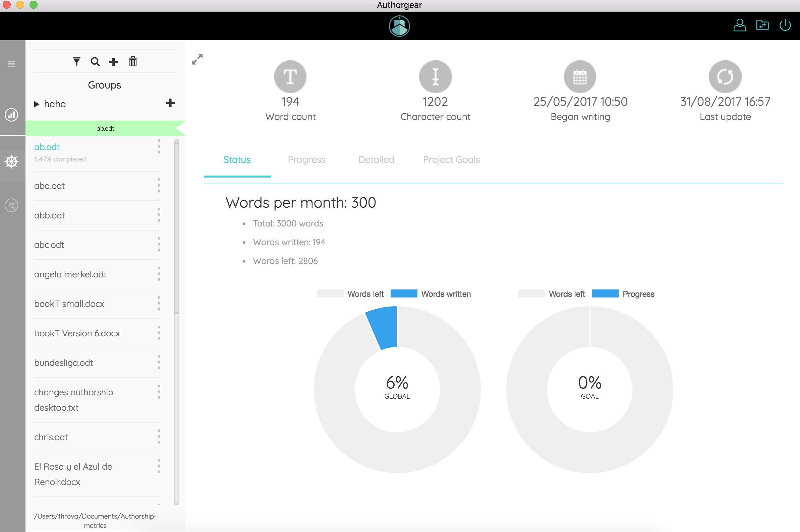
Task: Click the Total: 3000 words line
Action: [x=288, y=223]
